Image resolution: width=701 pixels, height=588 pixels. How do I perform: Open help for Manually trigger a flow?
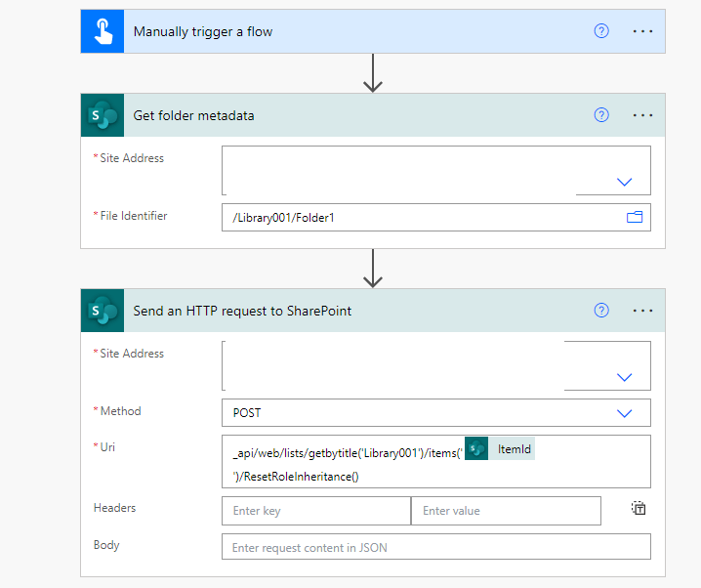601,31
